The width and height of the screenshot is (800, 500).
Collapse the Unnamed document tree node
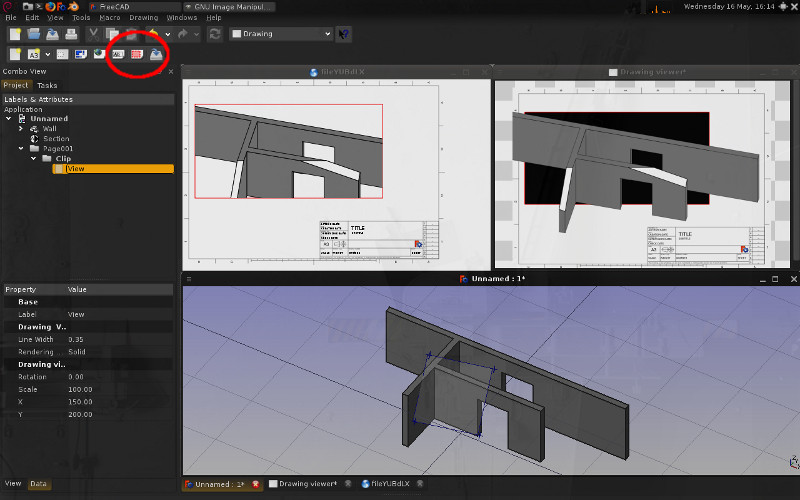9,118
